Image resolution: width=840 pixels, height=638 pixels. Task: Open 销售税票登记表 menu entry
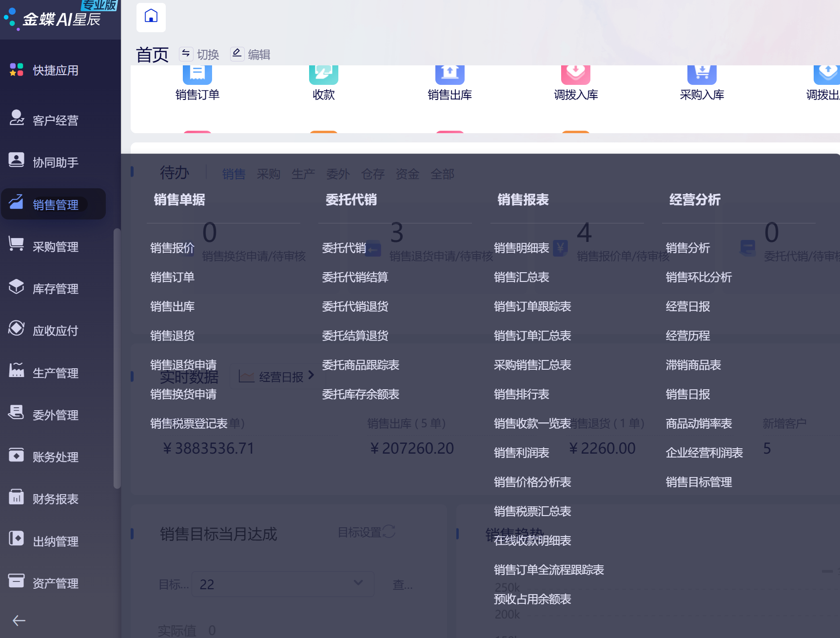click(x=189, y=424)
